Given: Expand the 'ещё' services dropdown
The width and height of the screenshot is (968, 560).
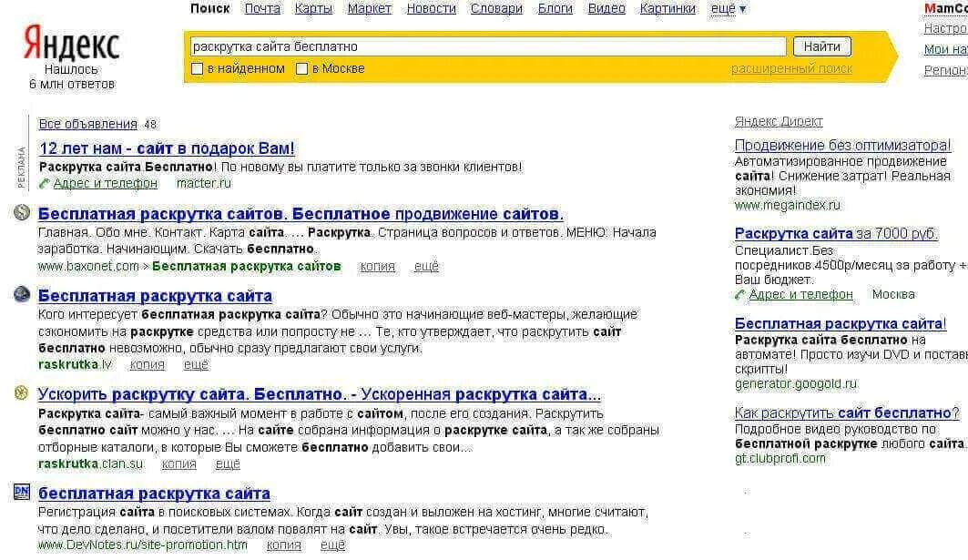Looking at the screenshot, I should [x=729, y=8].
